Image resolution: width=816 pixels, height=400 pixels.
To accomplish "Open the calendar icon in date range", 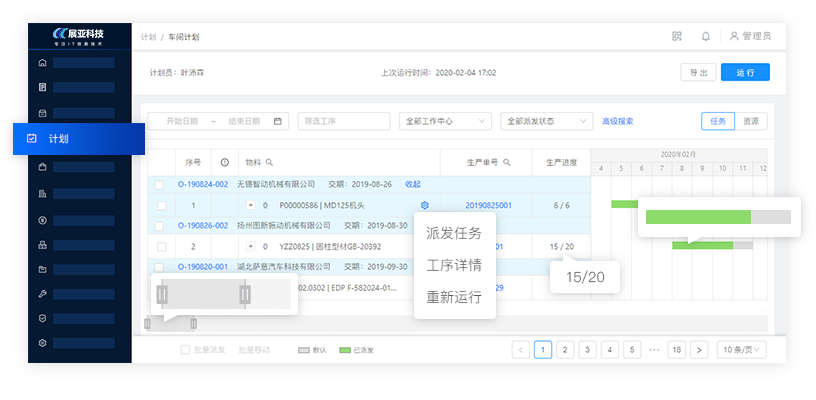I will point(278,121).
